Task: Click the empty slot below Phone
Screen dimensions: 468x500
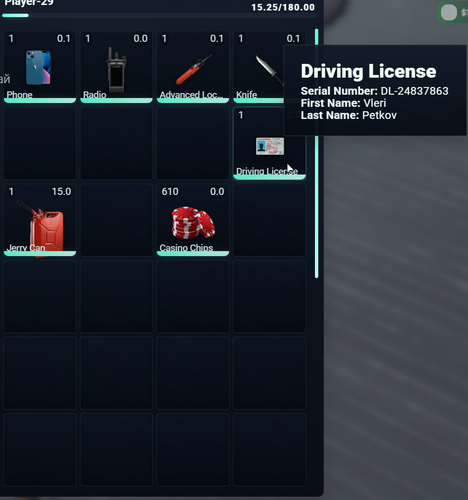Action: click(40, 143)
